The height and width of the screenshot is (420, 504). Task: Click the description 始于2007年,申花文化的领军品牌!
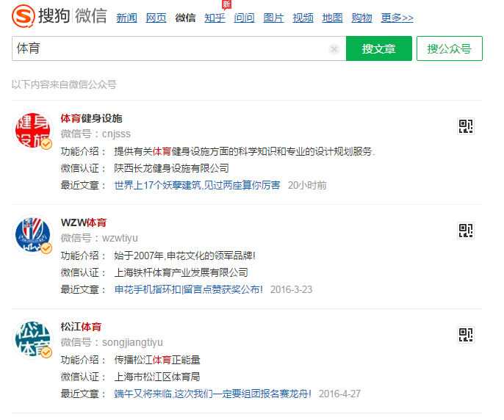point(185,256)
